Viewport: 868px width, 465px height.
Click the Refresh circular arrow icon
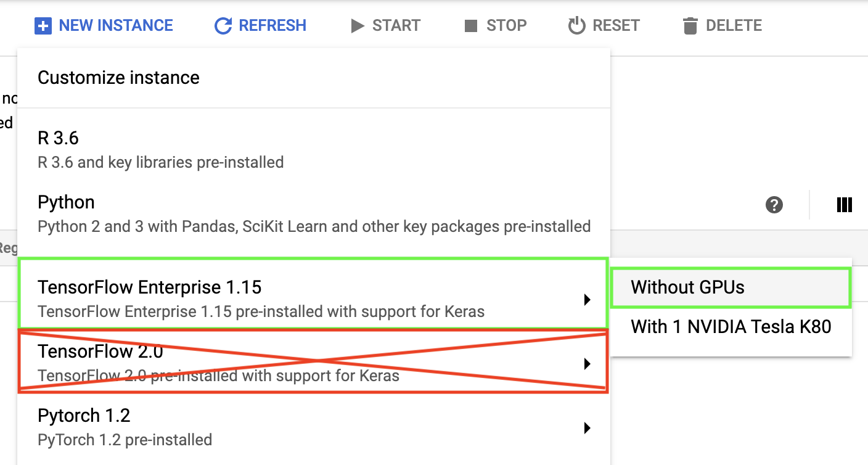coord(223,26)
